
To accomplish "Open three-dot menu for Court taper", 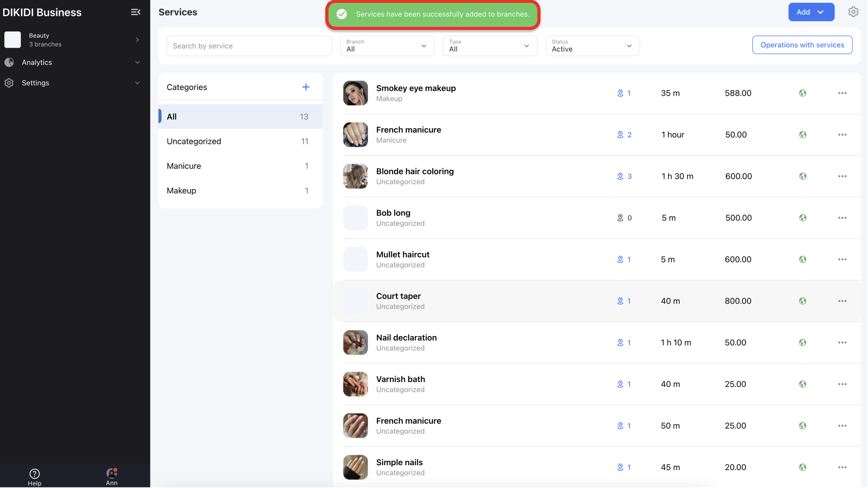I will (842, 301).
